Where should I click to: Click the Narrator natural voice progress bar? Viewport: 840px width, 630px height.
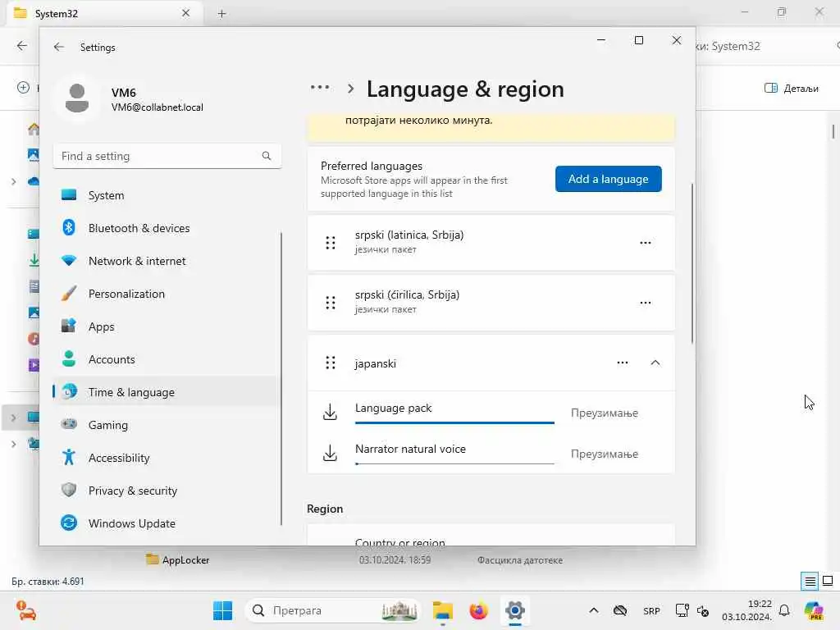pyautogui.click(x=454, y=464)
